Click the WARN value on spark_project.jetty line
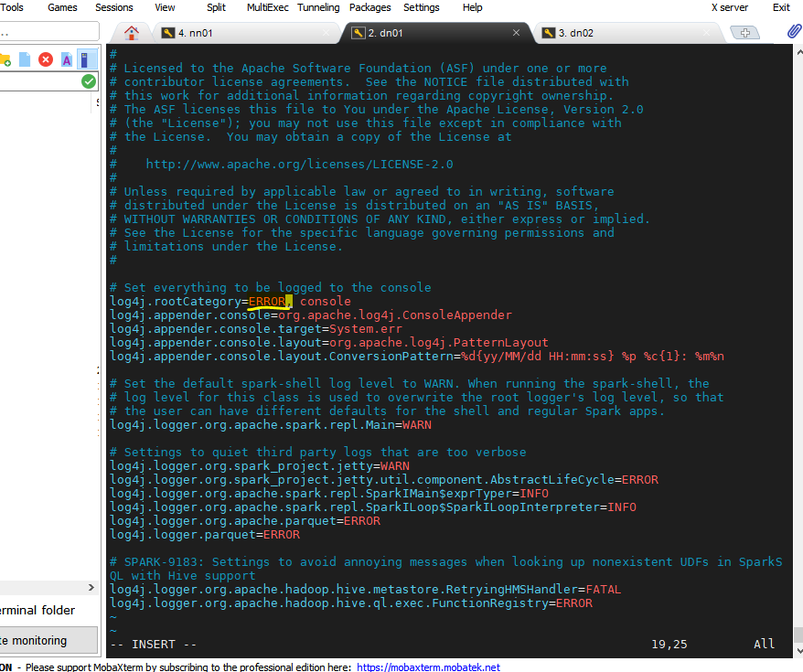 coord(395,466)
